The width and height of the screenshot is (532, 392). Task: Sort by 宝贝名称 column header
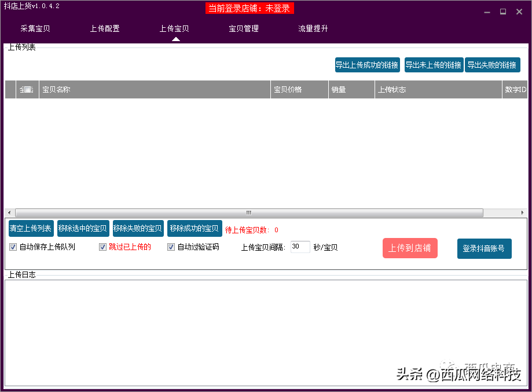[x=155, y=90]
